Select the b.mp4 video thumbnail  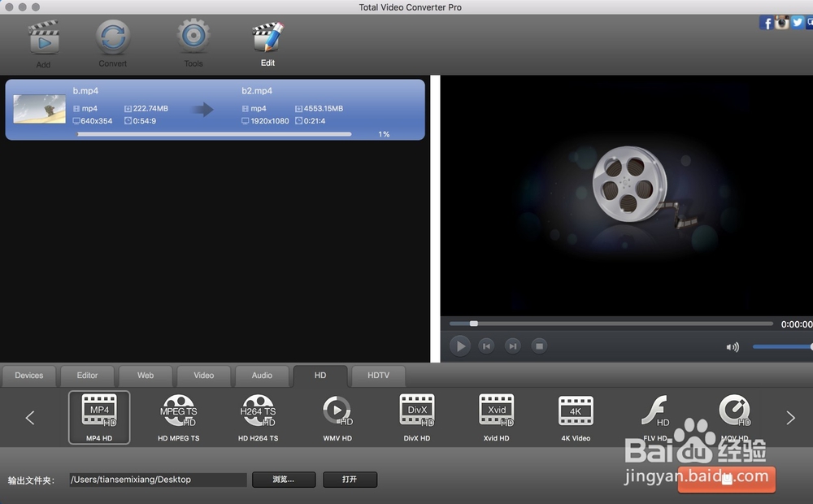pos(39,109)
